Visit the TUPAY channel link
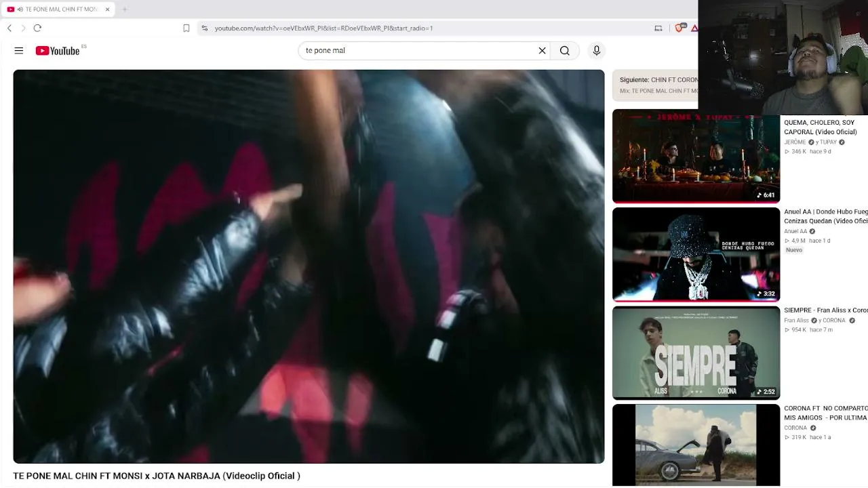Viewport: 868px width, 488px height. pos(828,142)
